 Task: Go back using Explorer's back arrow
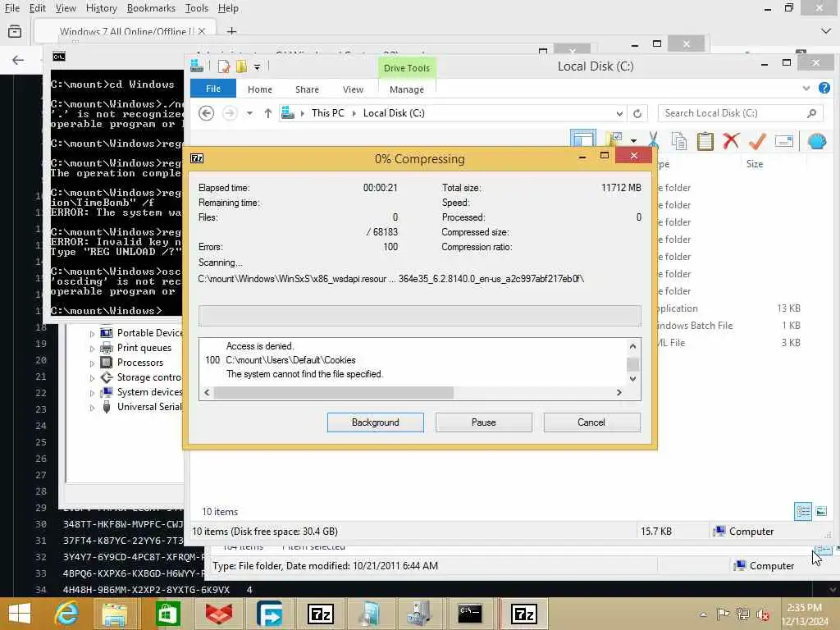206,113
